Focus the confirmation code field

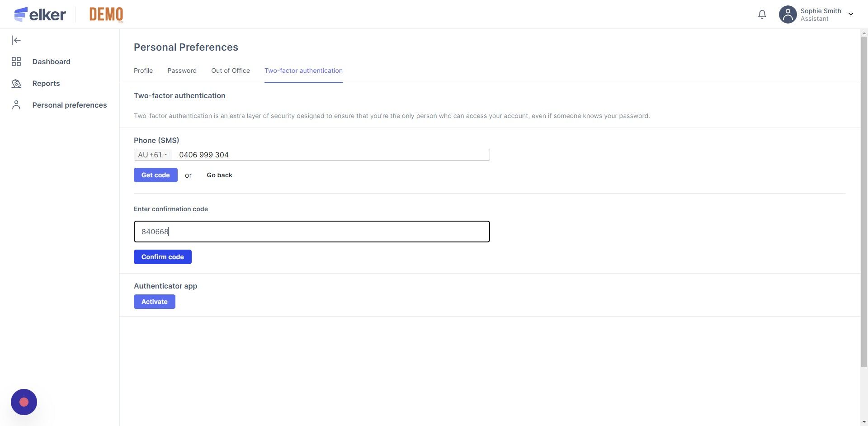311,232
